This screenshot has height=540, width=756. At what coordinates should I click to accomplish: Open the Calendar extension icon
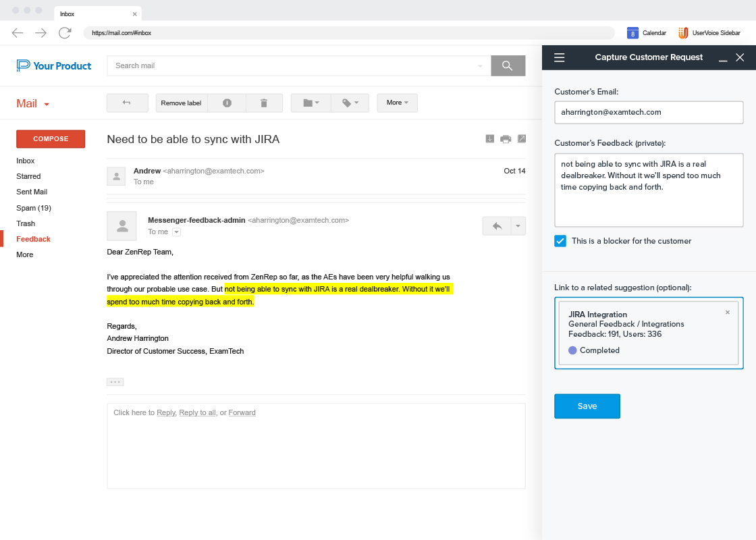pyautogui.click(x=632, y=33)
